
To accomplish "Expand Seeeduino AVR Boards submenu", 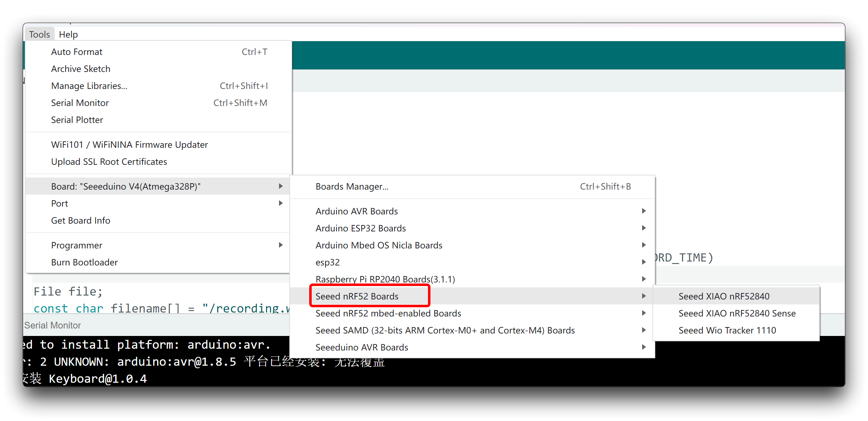I will pyautogui.click(x=472, y=347).
